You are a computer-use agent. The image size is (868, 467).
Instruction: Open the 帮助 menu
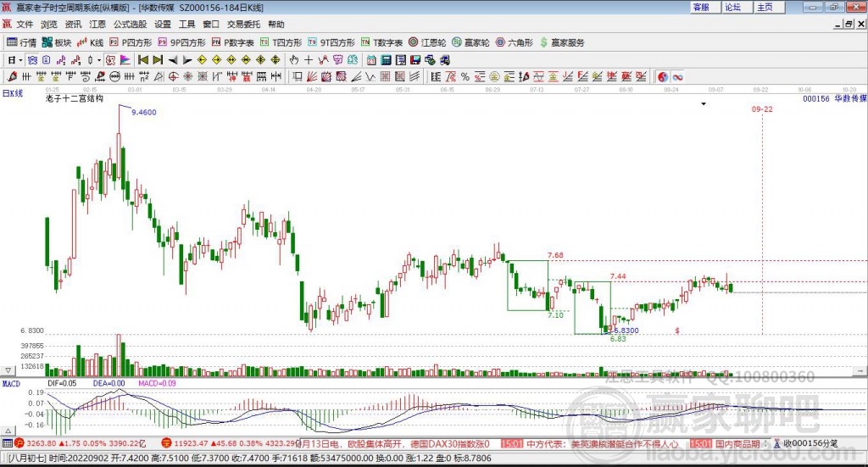click(x=276, y=25)
